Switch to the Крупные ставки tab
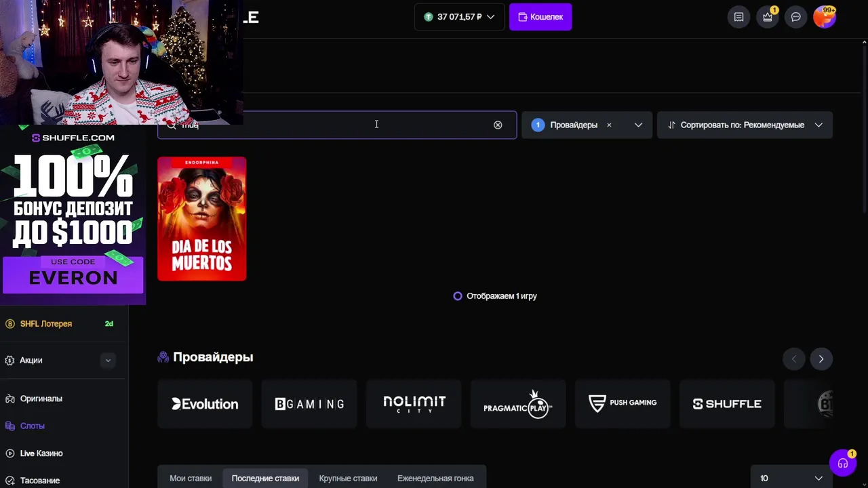Viewport: 868px width, 488px height. tap(348, 478)
